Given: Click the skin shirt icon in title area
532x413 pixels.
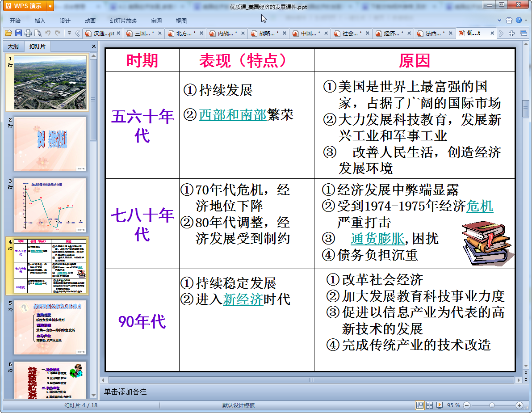Looking at the screenshot, I should [x=509, y=21].
